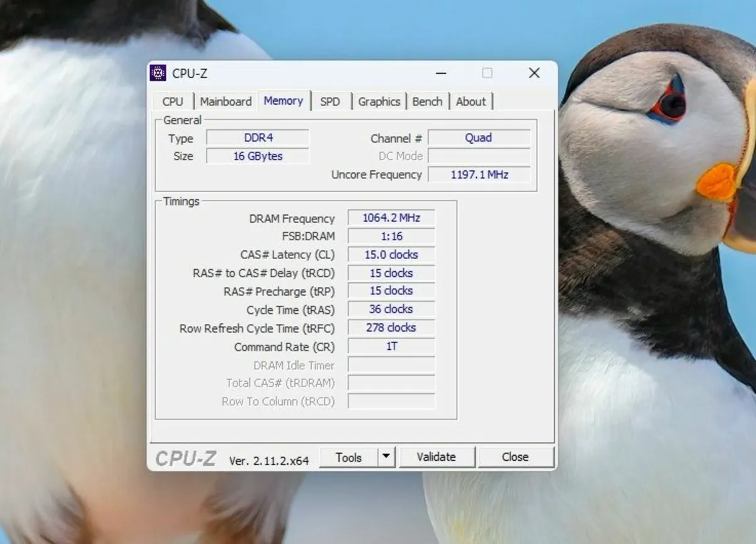This screenshot has height=544, width=756.
Task: Click the Ver. 2.11.2.x64 version text
Action: (x=269, y=461)
